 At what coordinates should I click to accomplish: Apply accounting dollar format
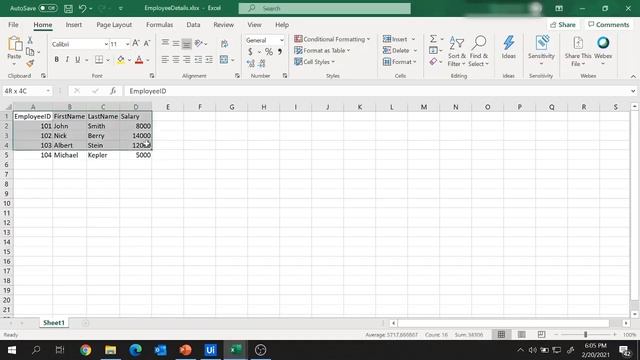click(x=250, y=51)
